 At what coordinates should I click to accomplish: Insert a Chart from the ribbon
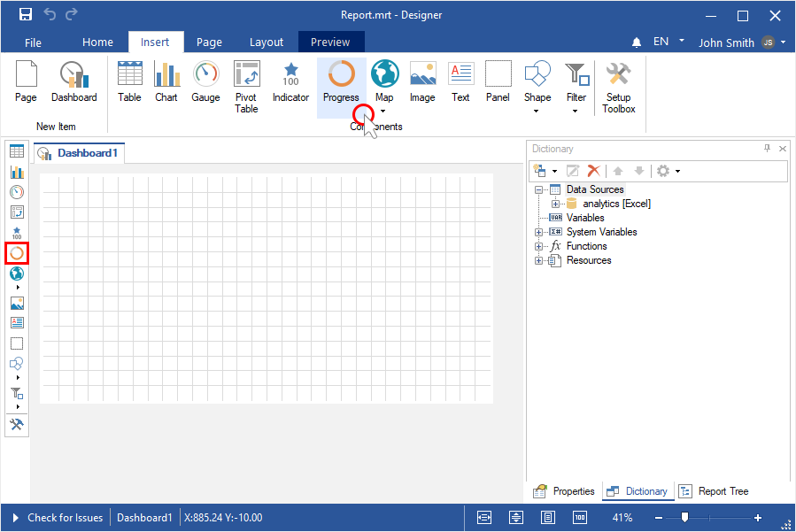tap(166, 82)
